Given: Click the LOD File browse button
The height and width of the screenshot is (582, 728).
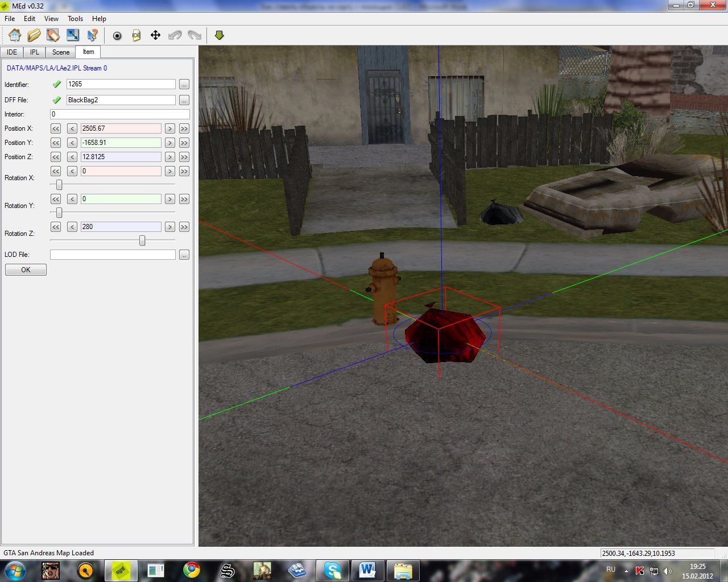Looking at the screenshot, I should 184,255.
